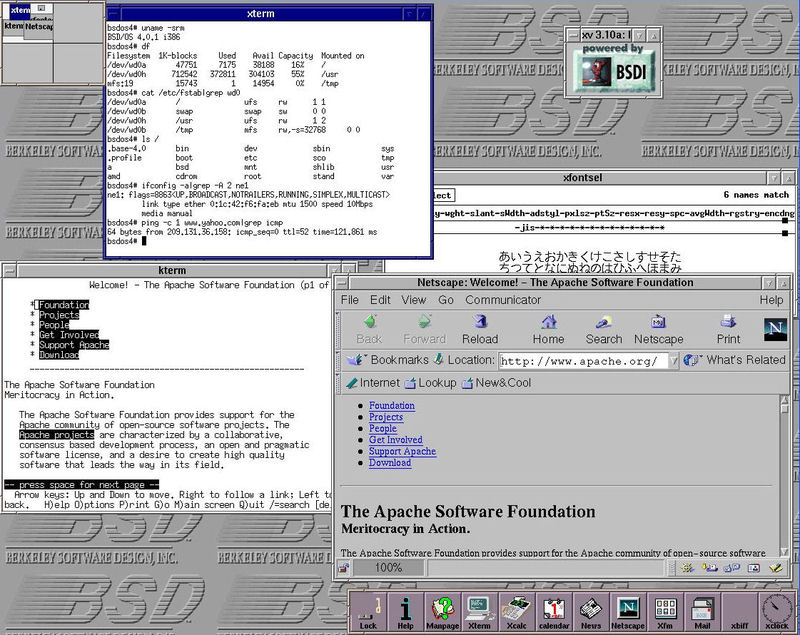Click the Netscape security padlock status icon
Screen dimensions: 800x635
343,568
